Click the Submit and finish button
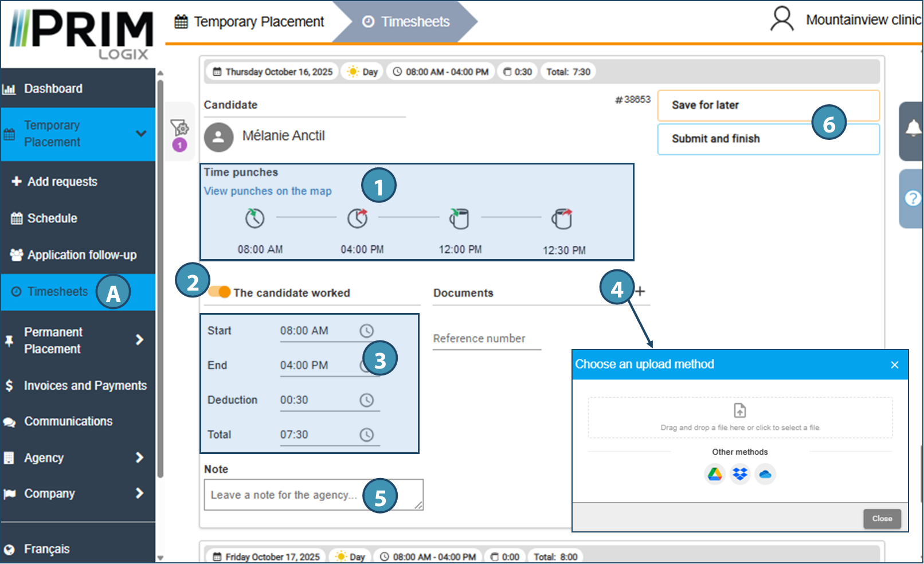 click(768, 139)
